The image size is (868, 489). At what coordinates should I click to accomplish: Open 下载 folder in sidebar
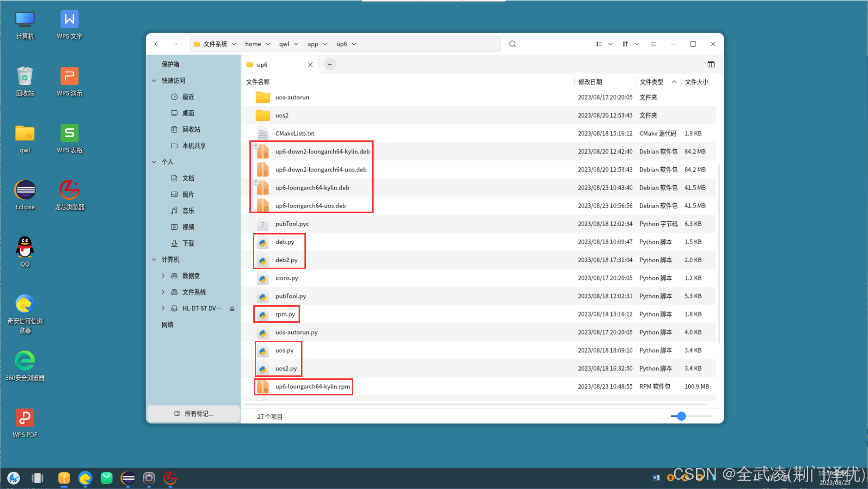pos(188,243)
